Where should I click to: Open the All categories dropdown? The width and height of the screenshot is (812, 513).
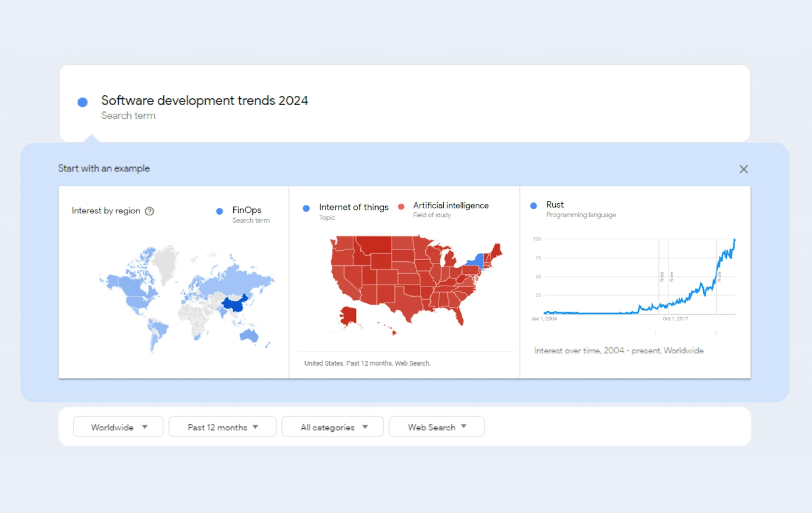tap(332, 427)
